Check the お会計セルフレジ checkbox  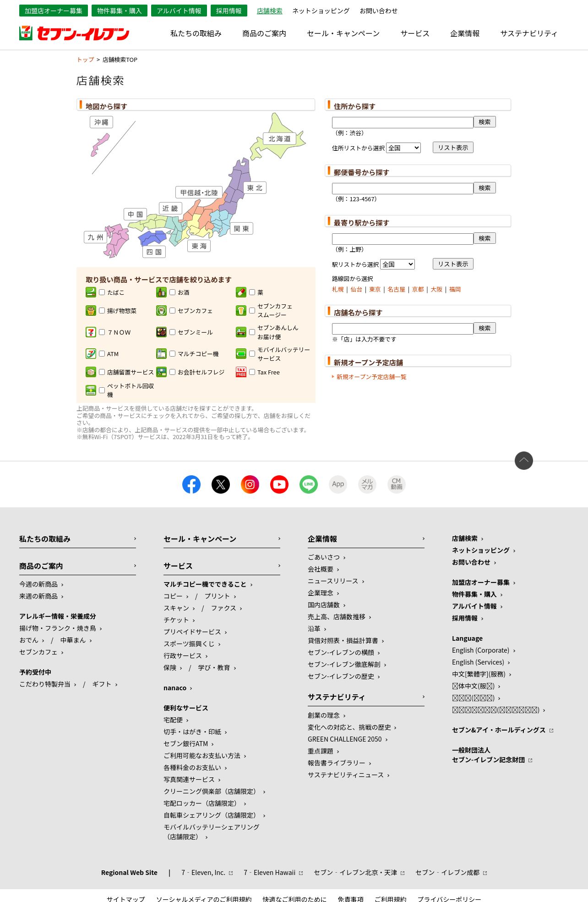[x=173, y=372]
